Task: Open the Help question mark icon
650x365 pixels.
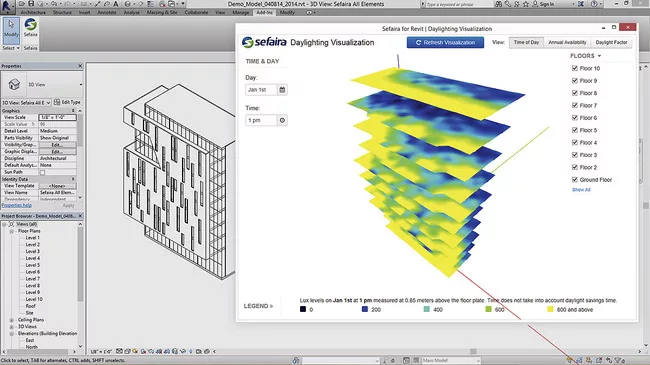Action: coord(594,4)
